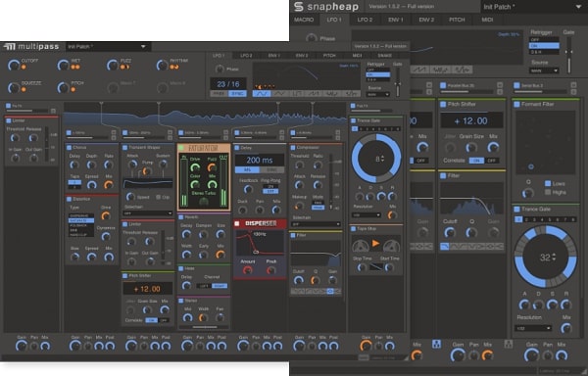Screen dimensions: 588x376
Task: Open the Snapheap LFO Source dropdown
Action: pos(544,70)
